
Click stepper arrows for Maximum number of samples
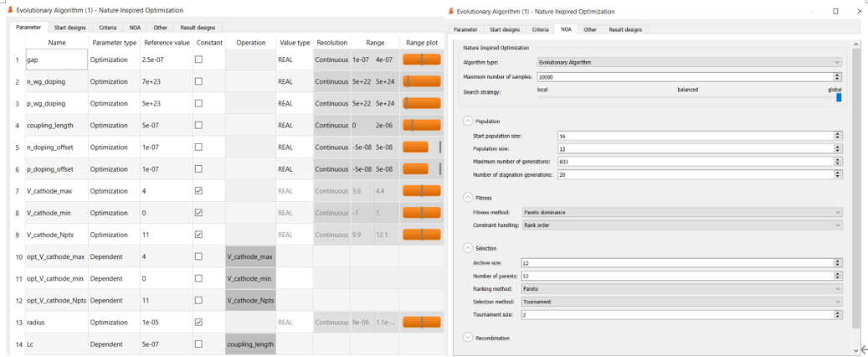tap(838, 77)
